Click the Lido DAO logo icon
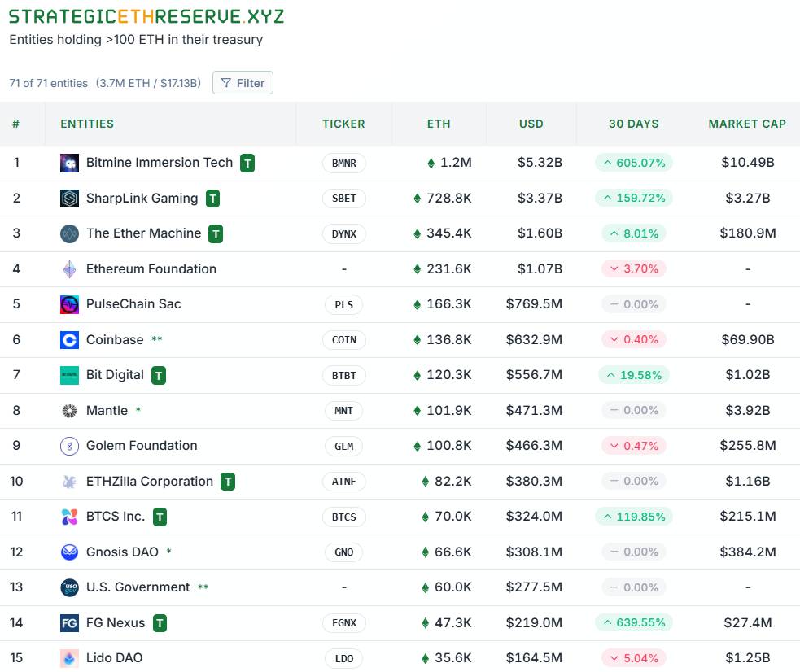This screenshot has width=800, height=672. pos(69,658)
